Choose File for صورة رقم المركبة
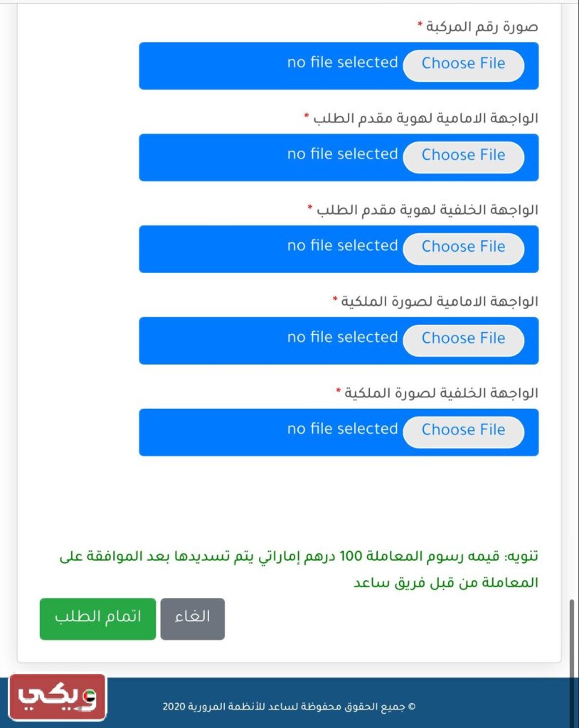 click(463, 63)
